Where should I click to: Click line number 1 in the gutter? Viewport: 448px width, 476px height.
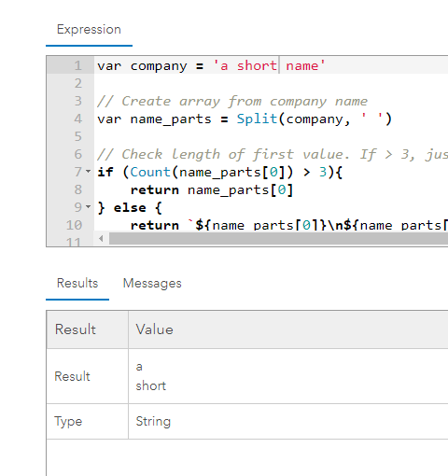coord(77,65)
